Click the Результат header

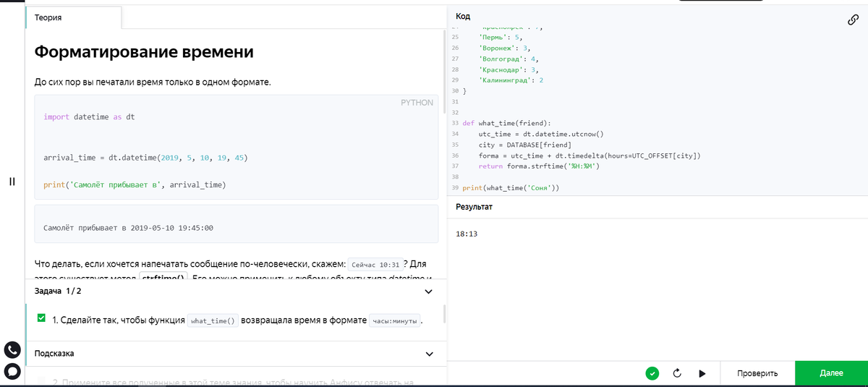point(474,207)
